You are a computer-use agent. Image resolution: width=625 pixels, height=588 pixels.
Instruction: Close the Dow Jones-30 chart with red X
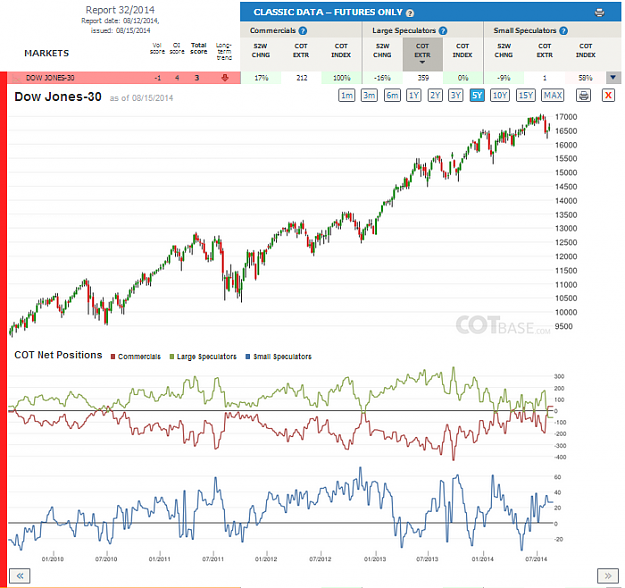[x=608, y=95]
